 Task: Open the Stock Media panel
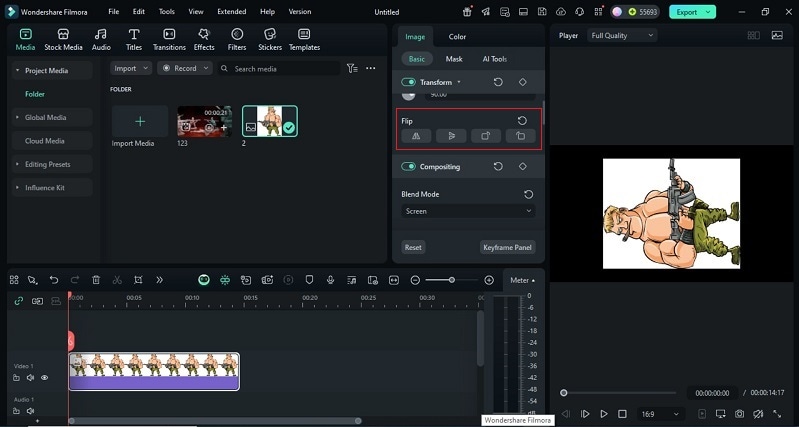click(63, 39)
